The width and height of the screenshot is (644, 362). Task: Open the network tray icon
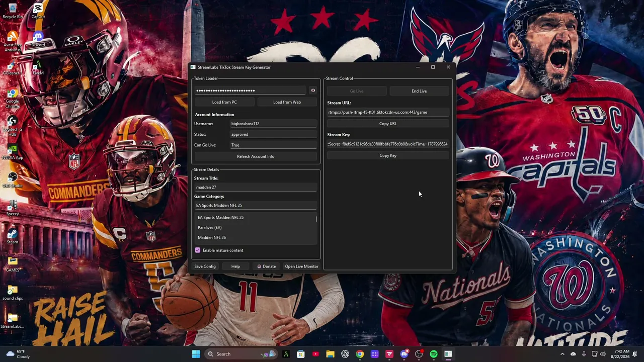[594, 354]
